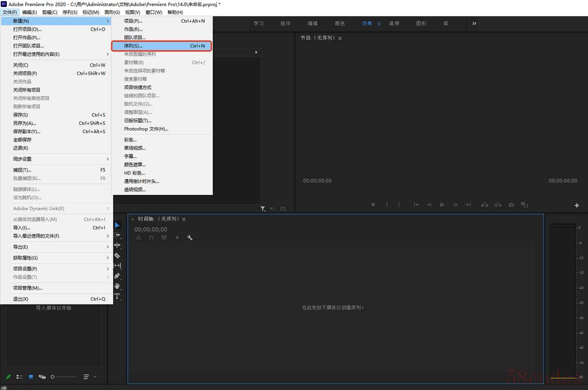Viewport: 588px width, 390px height.
Task: Switch to 学习 workspace tab
Action: pos(258,23)
